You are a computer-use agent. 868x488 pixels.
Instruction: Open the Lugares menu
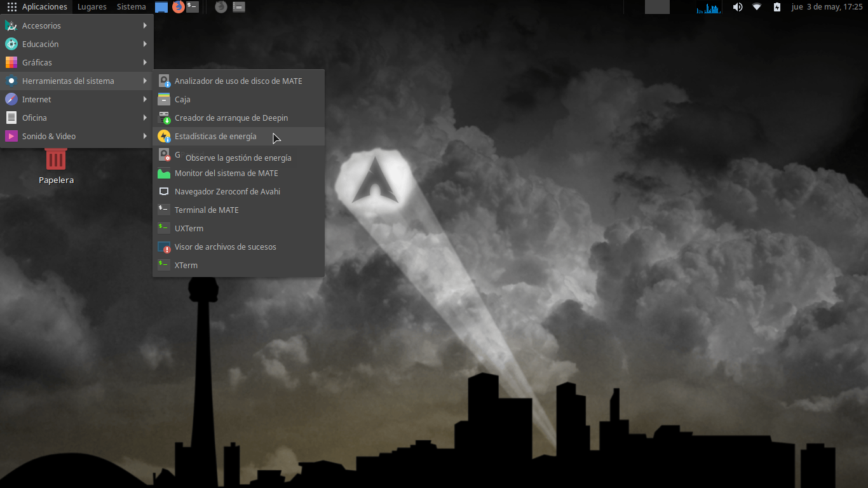pyautogui.click(x=92, y=7)
